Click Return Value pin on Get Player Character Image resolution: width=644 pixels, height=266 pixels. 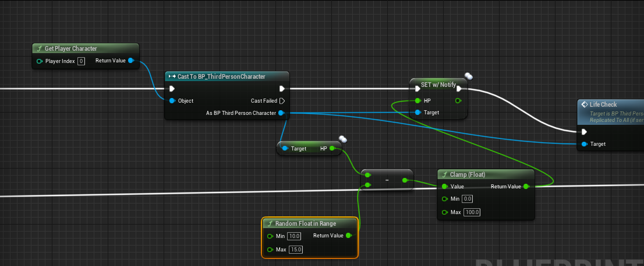[130, 61]
